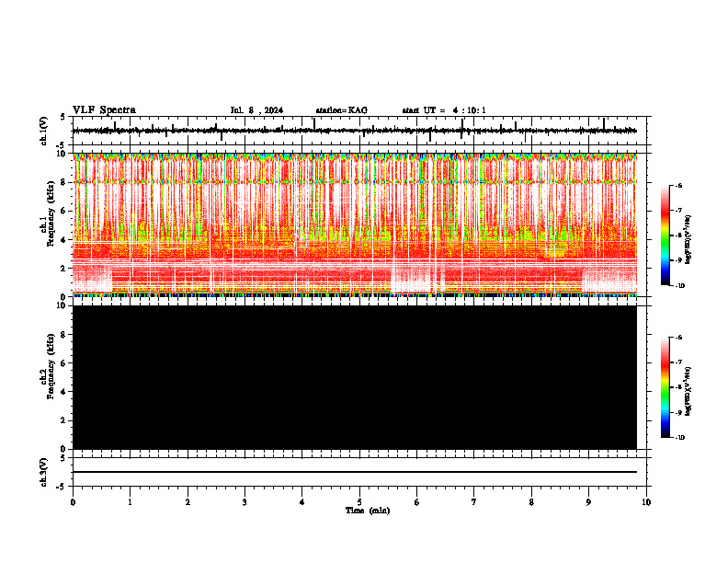This screenshot has width=728, height=563.
Task: Click time axis tick label "6"
Action: [417, 502]
